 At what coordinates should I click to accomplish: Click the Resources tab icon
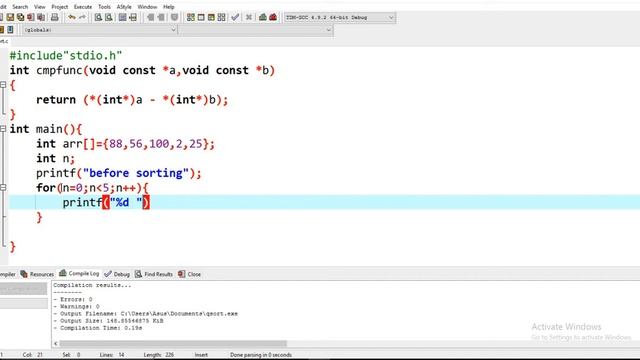coord(24,274)
